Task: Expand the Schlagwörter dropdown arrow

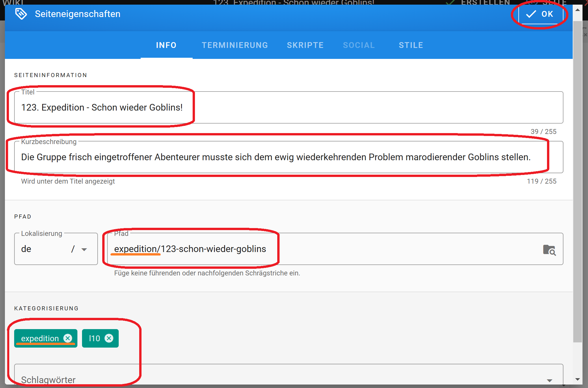Action: pyautogui.click(x=549, y=380)
